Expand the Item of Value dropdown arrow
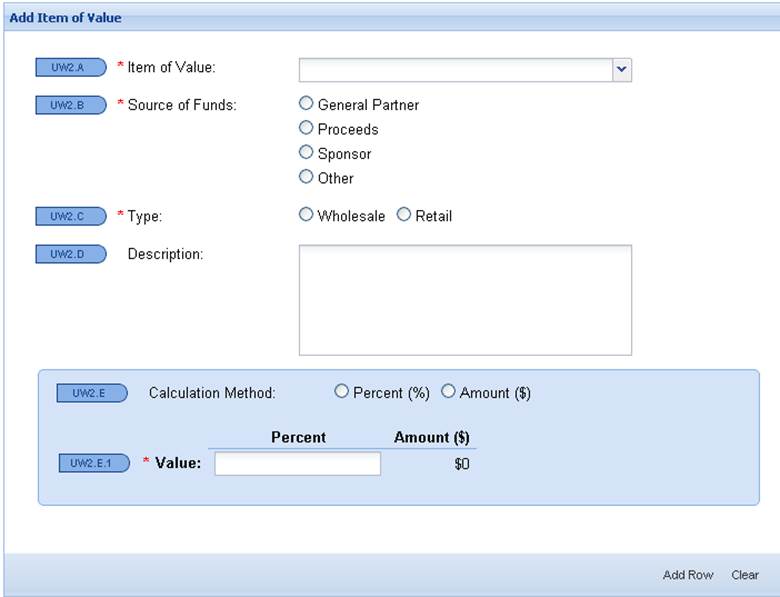Screen dimensions: 780x597 [x=621, y=69]
